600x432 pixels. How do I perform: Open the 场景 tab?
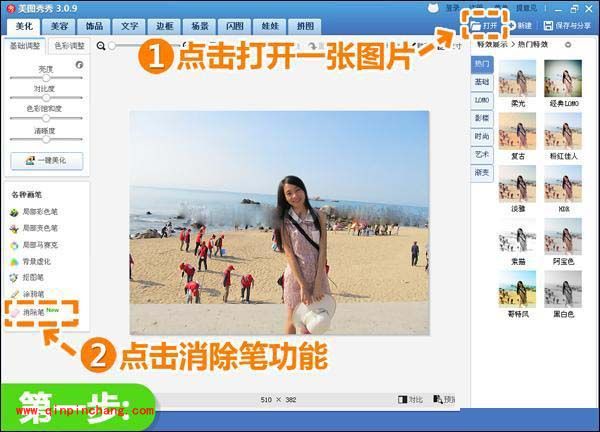tap(200, 26)
